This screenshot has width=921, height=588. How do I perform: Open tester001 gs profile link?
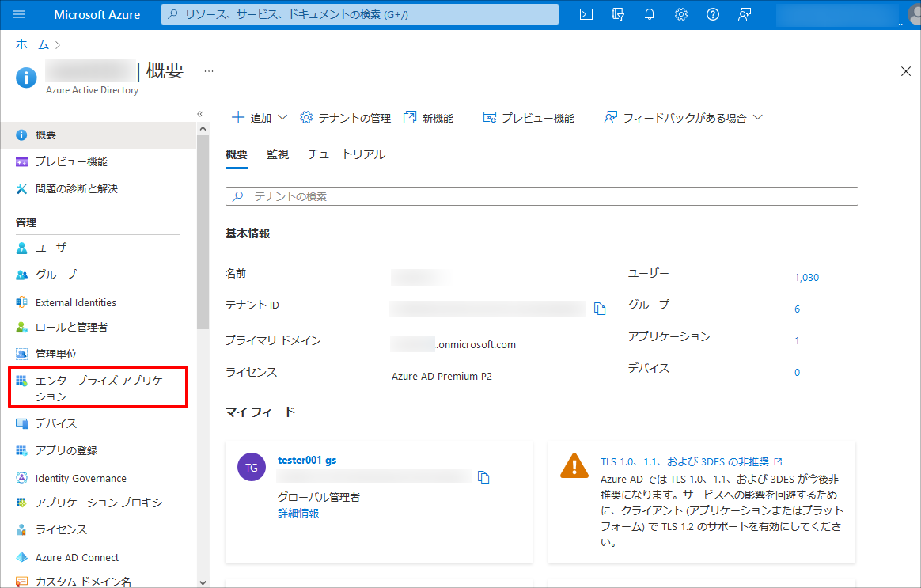click(307, 460)
